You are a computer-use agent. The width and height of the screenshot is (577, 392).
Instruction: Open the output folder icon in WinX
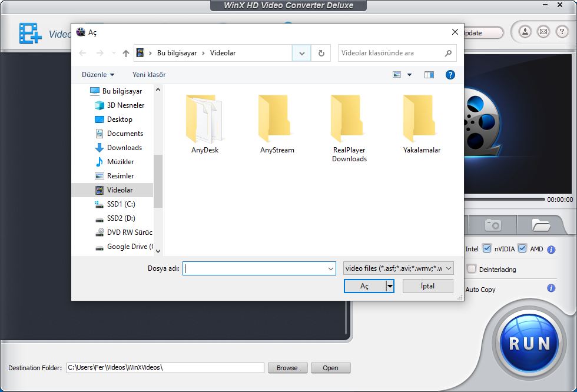click(x=540, y=225)
